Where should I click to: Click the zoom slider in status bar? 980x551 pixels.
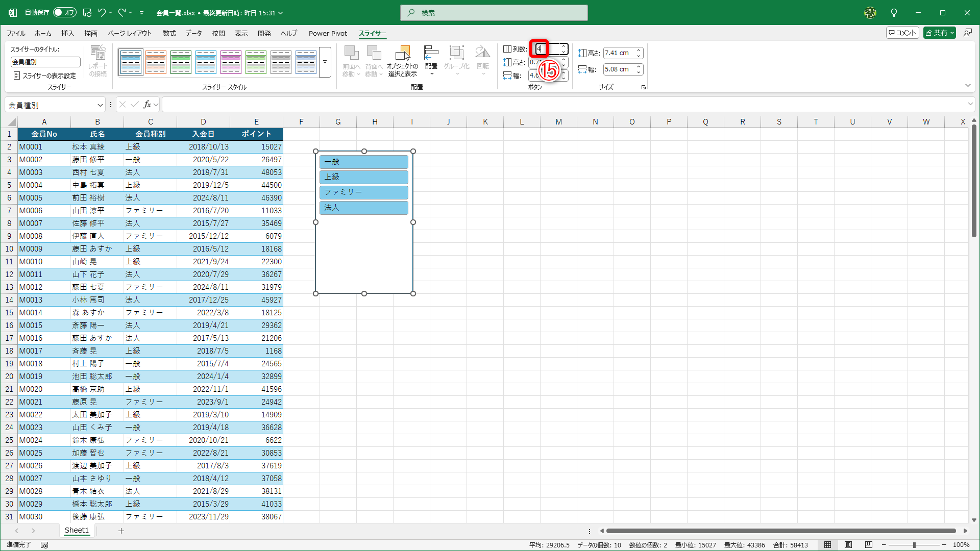click(x=914, y=545)
